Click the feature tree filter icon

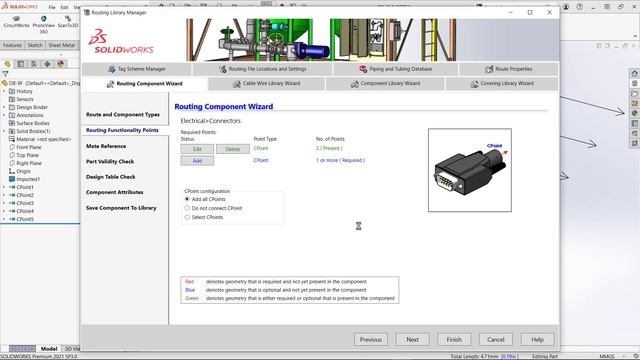click(5, 74)
